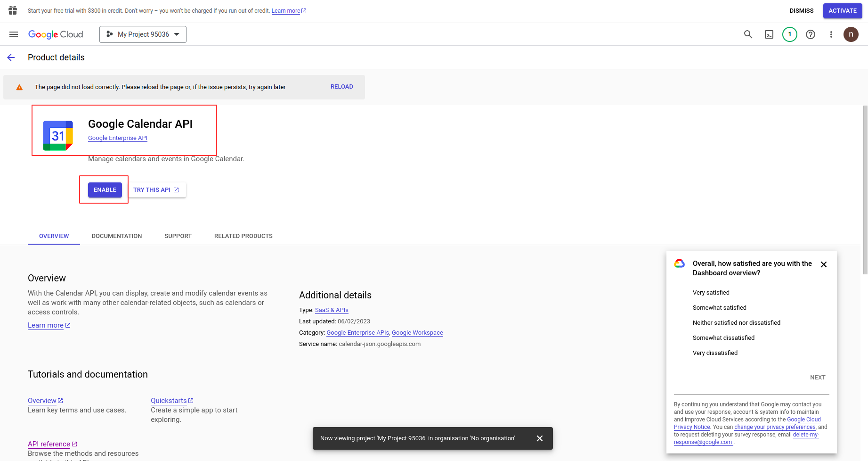Screen dimensions: 868x461
Task: Click the Last updated date 06/02/2023
Action: coord(354,321)
